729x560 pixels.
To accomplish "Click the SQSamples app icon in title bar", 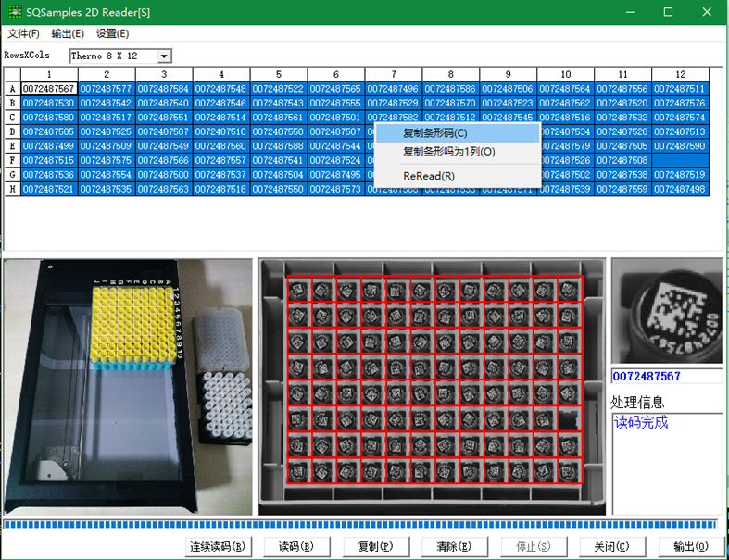I will tap(14, 12).
